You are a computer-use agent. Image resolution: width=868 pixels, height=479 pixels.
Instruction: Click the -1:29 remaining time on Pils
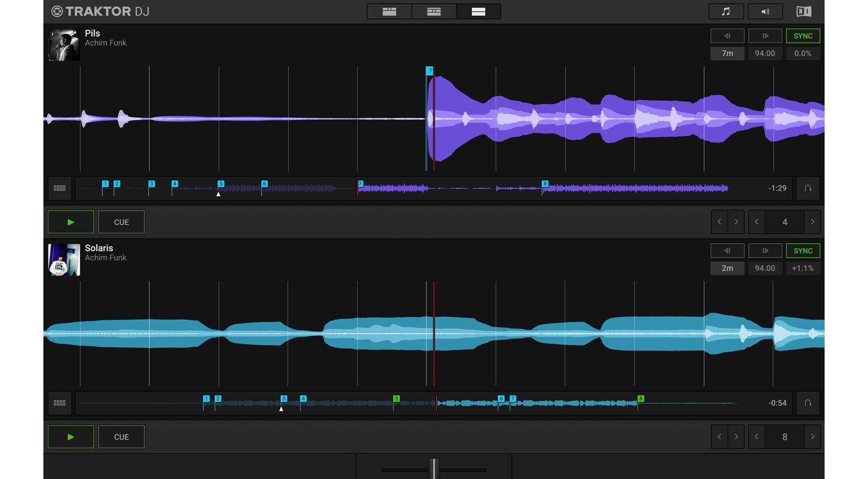[x=777, y=188]
